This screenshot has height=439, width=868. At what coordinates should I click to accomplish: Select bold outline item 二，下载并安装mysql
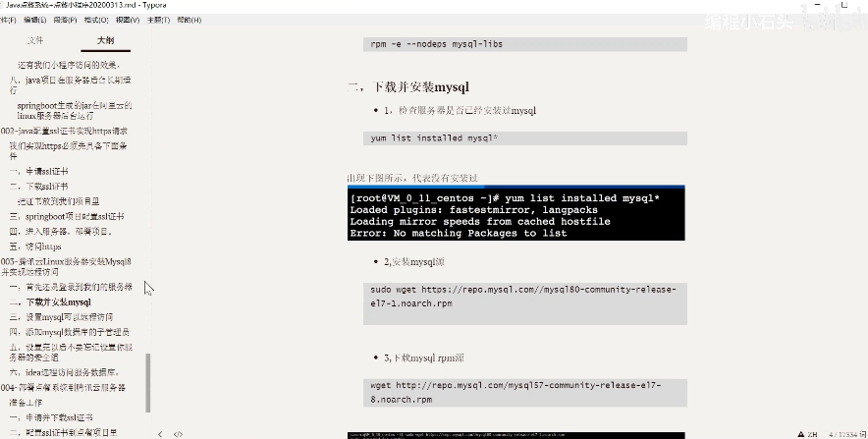[x=50, y=302]
